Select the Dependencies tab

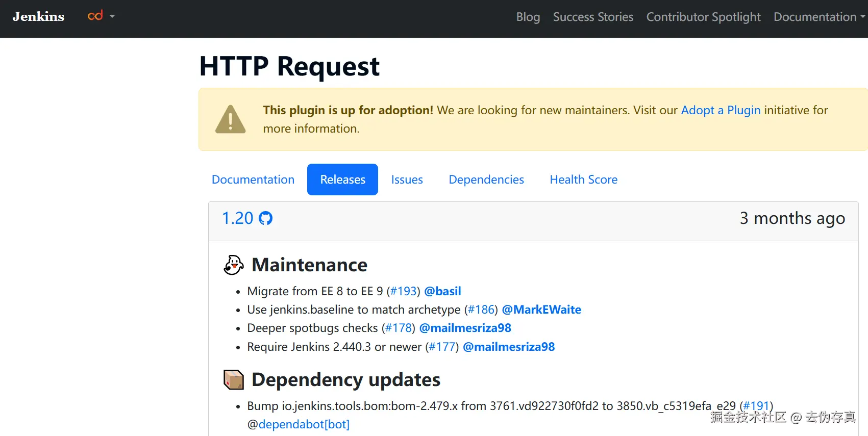coord(486,179)
